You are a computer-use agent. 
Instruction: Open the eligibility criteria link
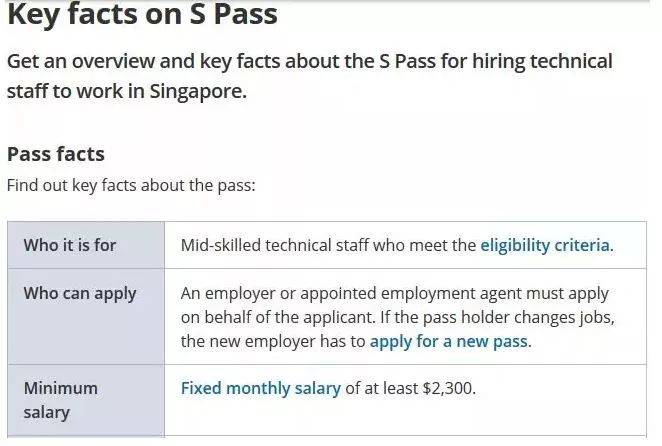coord(544,245)
